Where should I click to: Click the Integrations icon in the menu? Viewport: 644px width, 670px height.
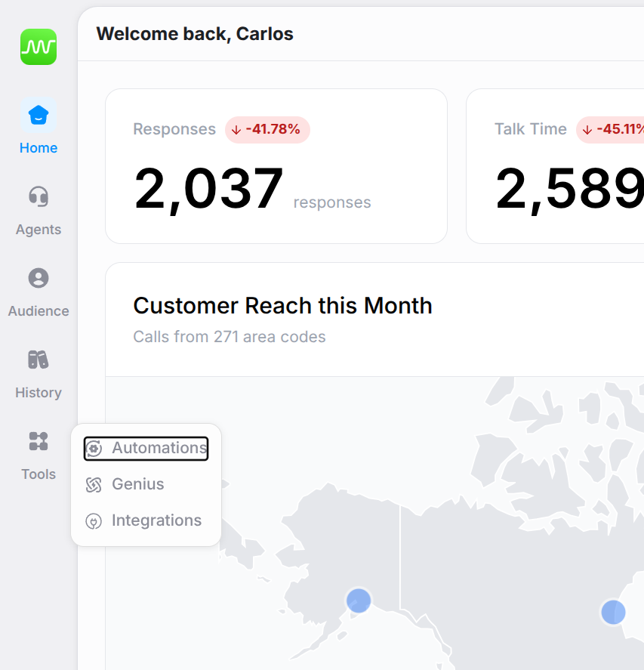tap(94, 520)
